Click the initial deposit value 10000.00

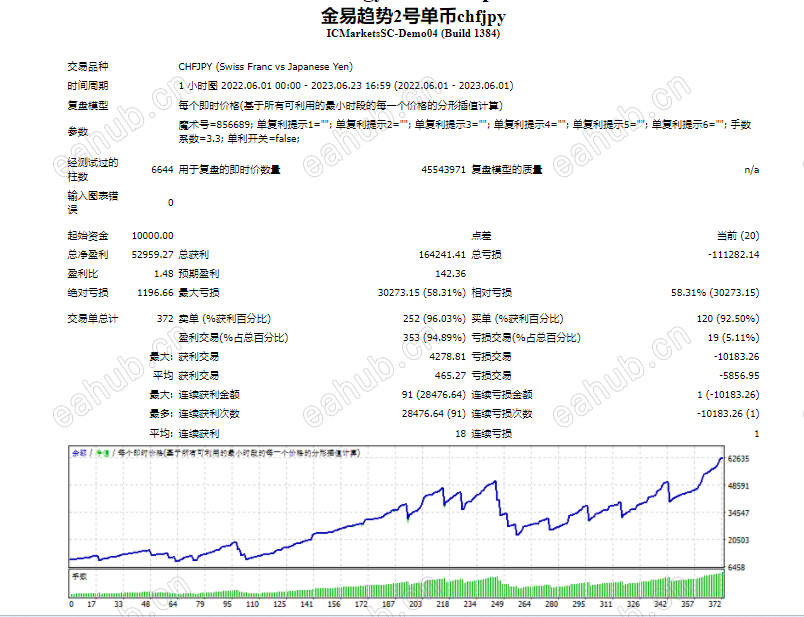click(152, 235)
